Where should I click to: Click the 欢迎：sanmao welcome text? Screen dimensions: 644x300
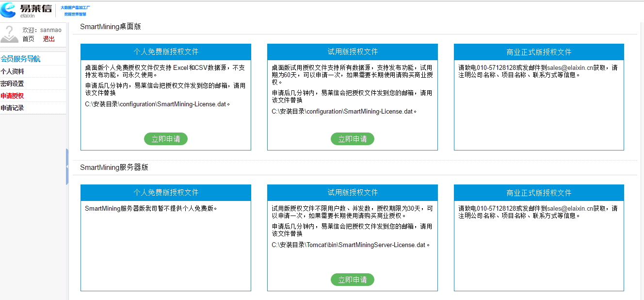42,30
